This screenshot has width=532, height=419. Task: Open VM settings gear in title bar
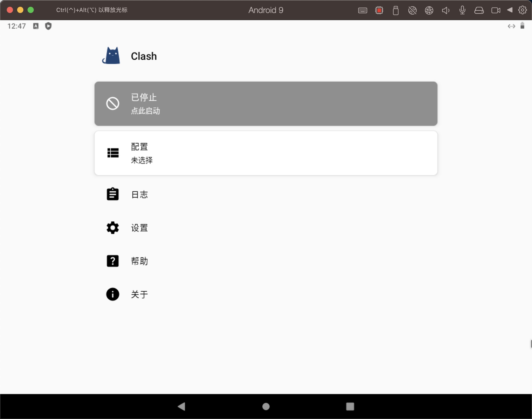522,10
